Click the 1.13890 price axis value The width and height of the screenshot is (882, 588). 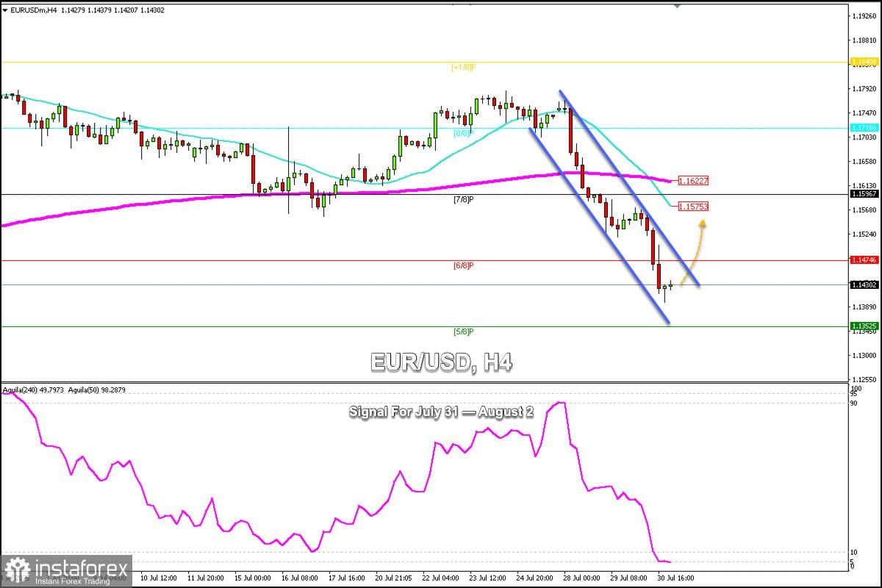click(864, 306)
